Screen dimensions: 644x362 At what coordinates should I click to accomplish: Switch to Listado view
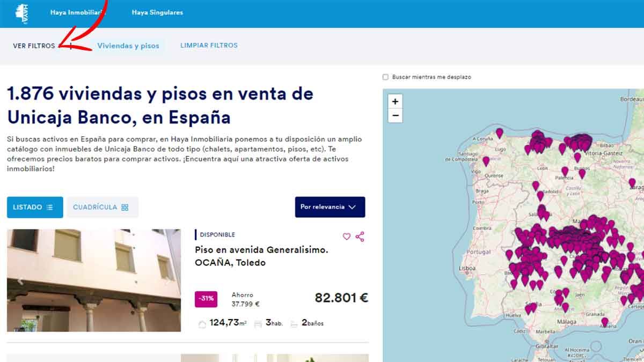point(34,208)
